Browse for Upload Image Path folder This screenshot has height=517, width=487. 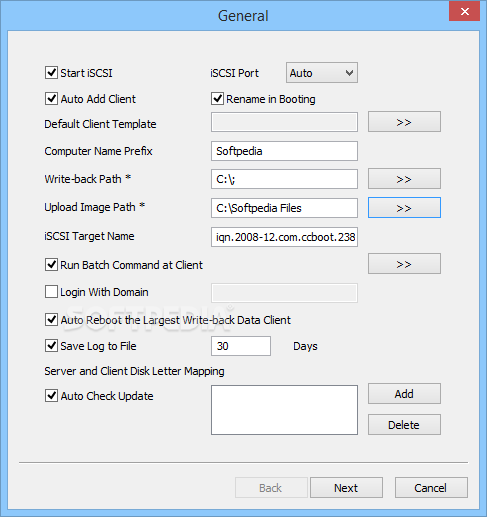(404, 207)
